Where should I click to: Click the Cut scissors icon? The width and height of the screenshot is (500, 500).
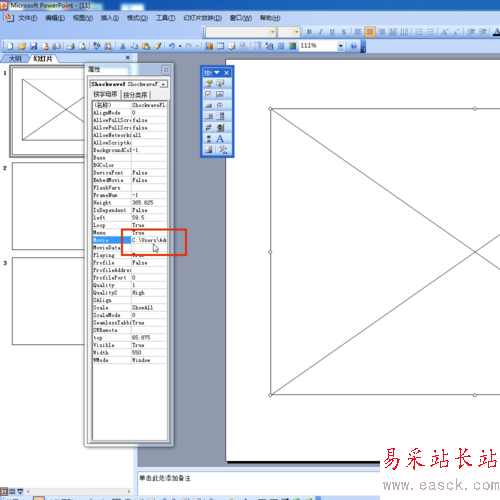pos(123,46)
